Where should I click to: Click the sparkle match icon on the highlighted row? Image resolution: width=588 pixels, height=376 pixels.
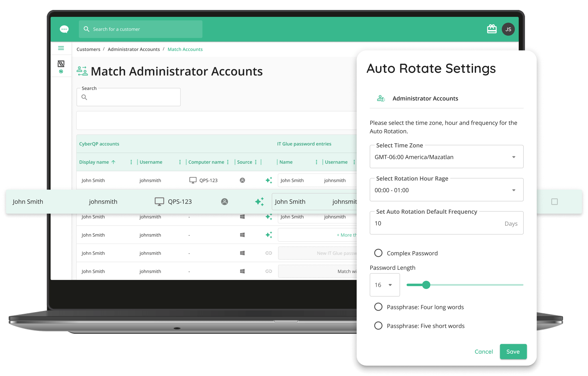260,201
